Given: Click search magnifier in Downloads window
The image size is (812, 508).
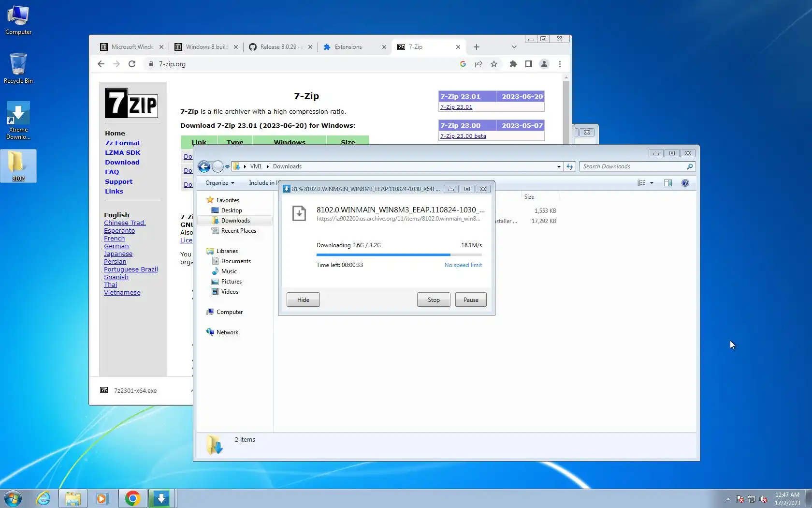Looking at the screenshot, I should click(690, 166).
